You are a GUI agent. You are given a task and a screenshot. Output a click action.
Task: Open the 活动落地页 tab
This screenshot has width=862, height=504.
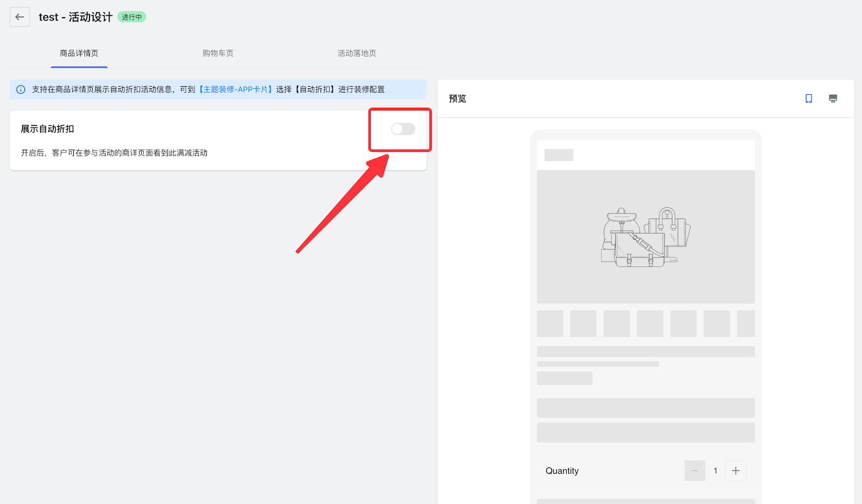tap(357, 53)
